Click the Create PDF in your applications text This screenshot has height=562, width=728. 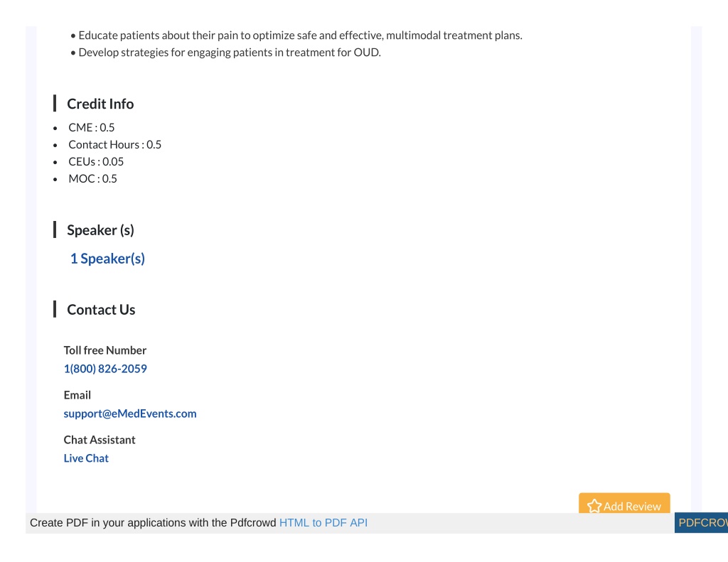point(153,522)
